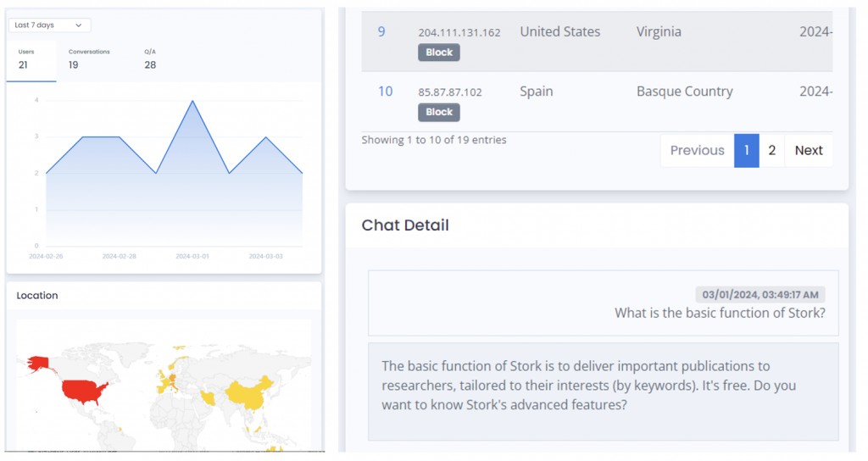The width and height of the screenshot is (868, 461).
Task: Click the question about Stork's basic function
Action: [720, 314]
